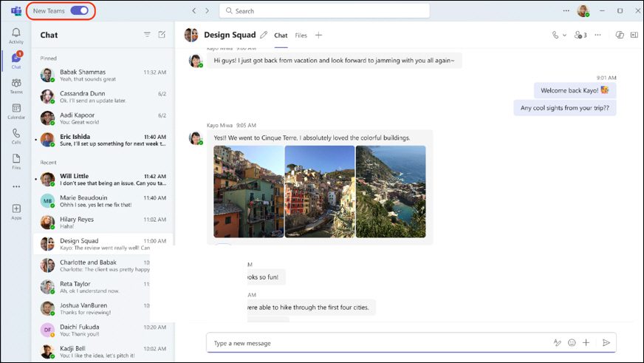
Task: Toggle the New Teams switch
Action: 79,10
